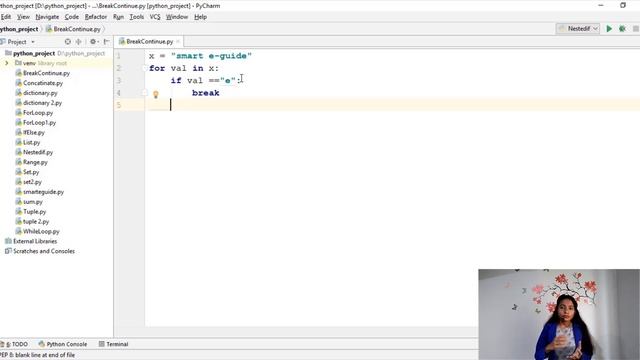Open the Refactor menu

pyautogui.click(x=96, y=17)
